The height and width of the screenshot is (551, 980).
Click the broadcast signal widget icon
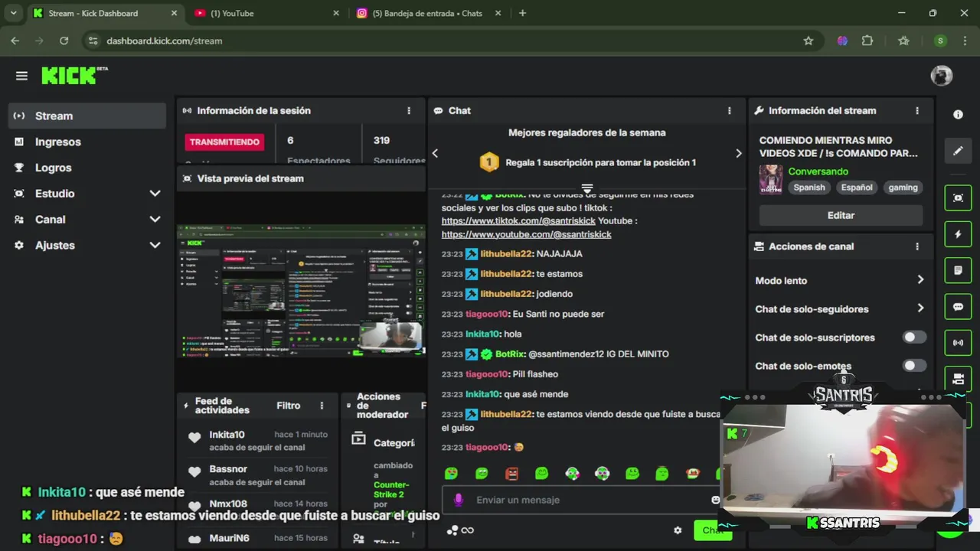click(958, 343)
